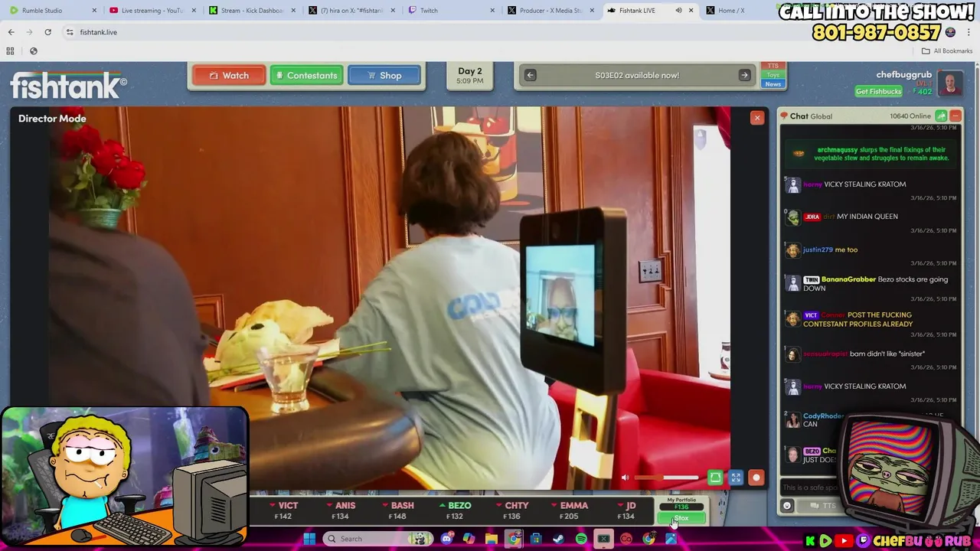Switch to Live streaming YouTube tab
Viewport: 980px width, 551px height.
(x=152, y=11)
